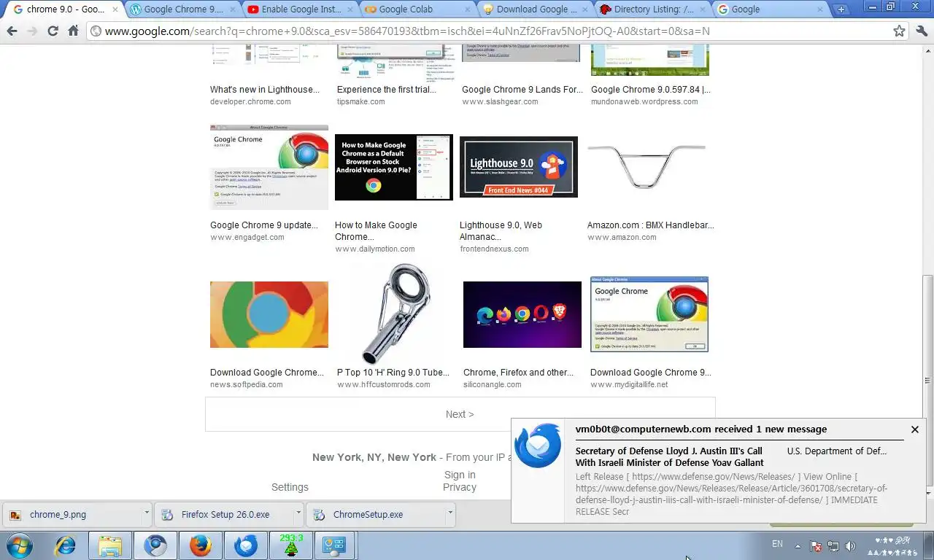Open the BMX Handlebar Amazon thumbnail
Screen dimensions: 934x560
[647, 167]
